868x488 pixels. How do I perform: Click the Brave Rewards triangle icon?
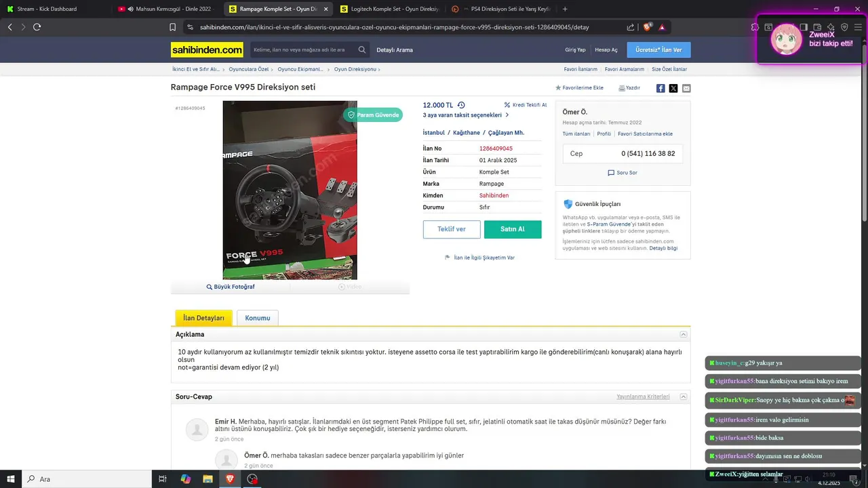(662, 27)
